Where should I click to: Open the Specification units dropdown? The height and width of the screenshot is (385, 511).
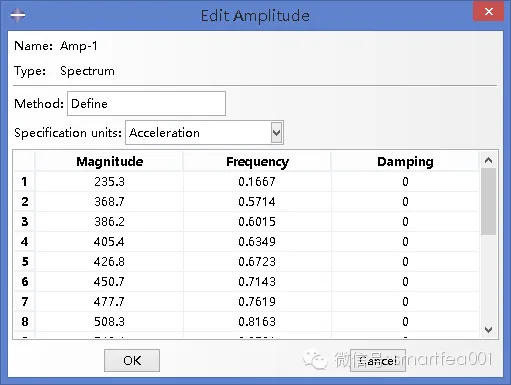pos(204,133)
